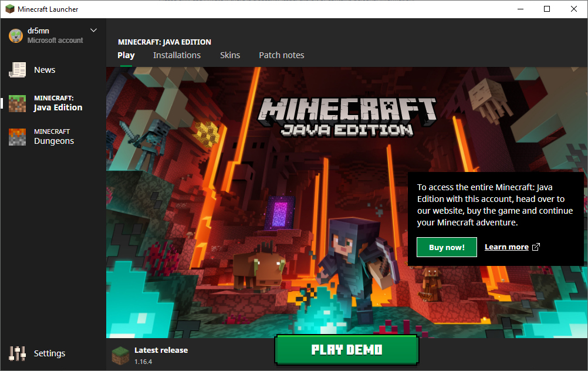Switch to the Installations tab
Image resolution: width=588 pixels, height=371 pixels.
[177, 55]
